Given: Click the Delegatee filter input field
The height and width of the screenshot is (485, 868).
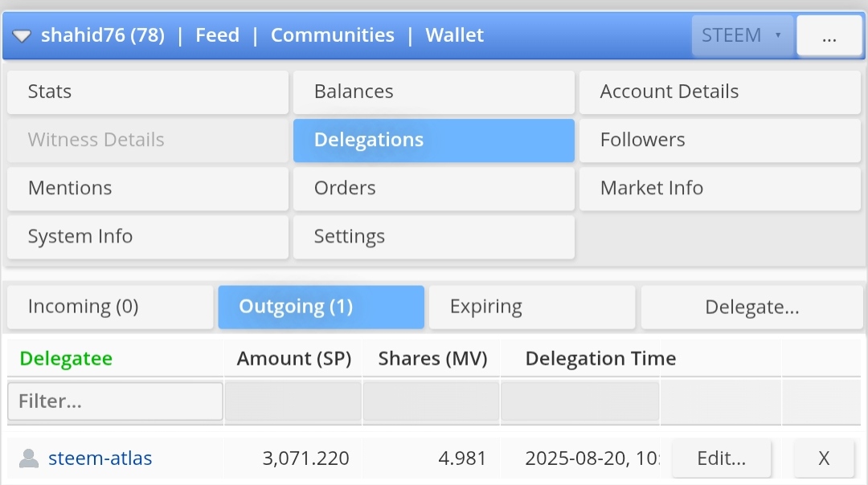Looking at the screenshot, I should pyautogui.click(x=115, y=401).
